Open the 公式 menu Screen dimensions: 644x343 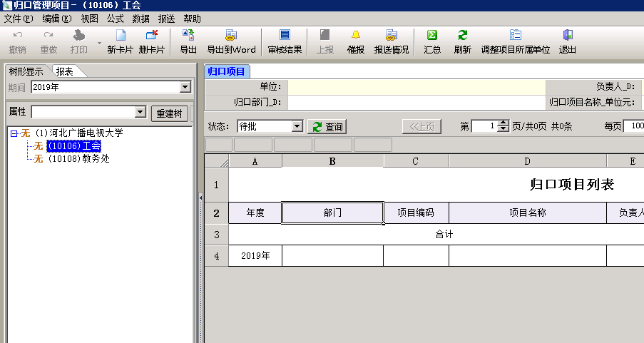pos(115,18)
